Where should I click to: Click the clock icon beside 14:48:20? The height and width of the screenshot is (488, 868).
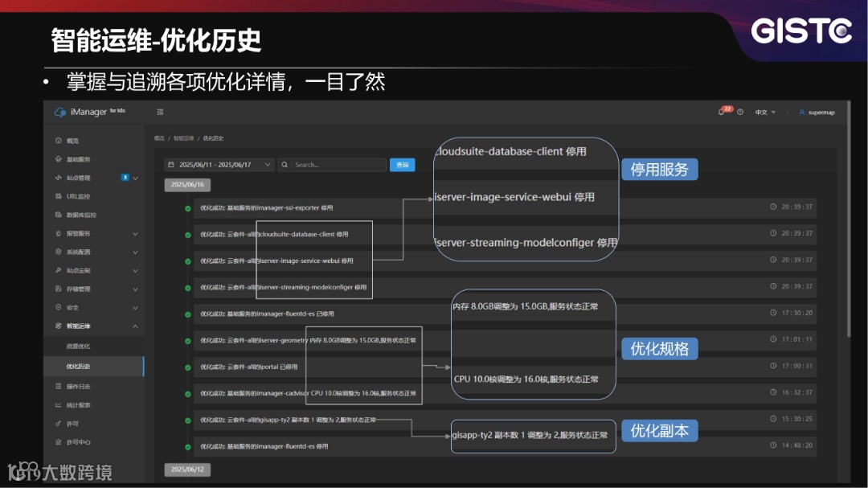pyautogui.click(x=773, y=445)
